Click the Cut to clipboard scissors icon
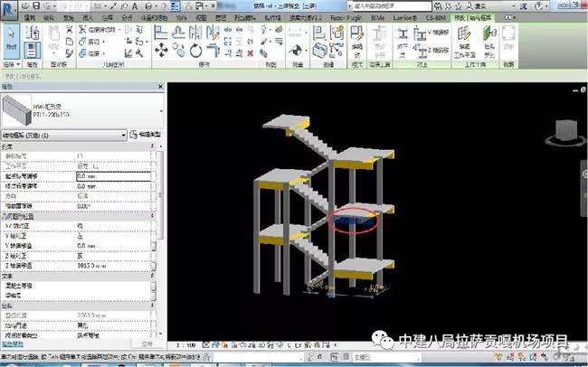Viewport: 588px width, 367px height. coord(70,29)
